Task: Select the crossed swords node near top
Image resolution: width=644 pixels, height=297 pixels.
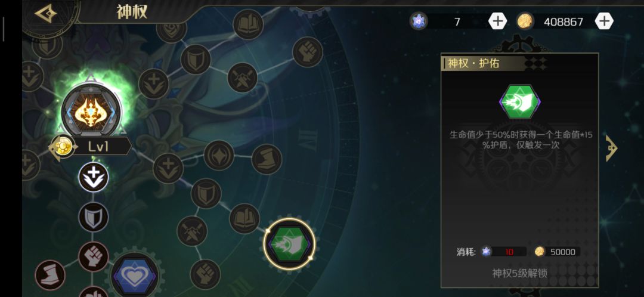Action: [x=242, y=78]
